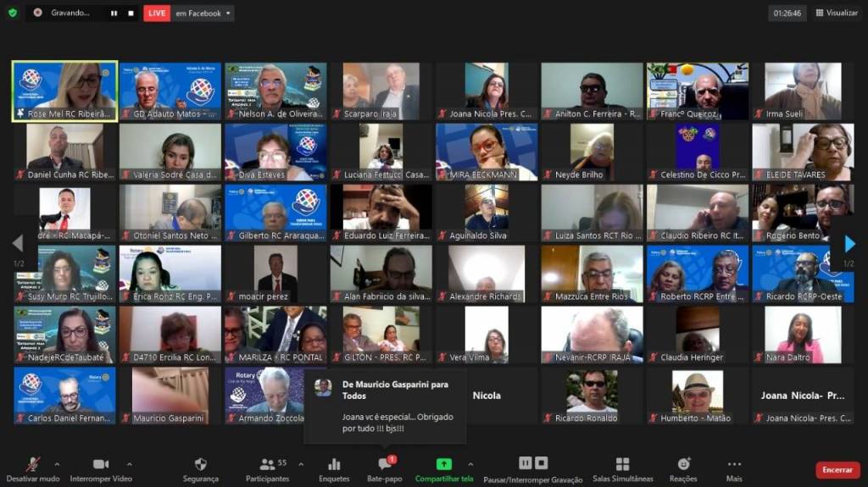
Task: Click the green encryption shield icon
Action: pyautogui.click(x=12, y=13)
